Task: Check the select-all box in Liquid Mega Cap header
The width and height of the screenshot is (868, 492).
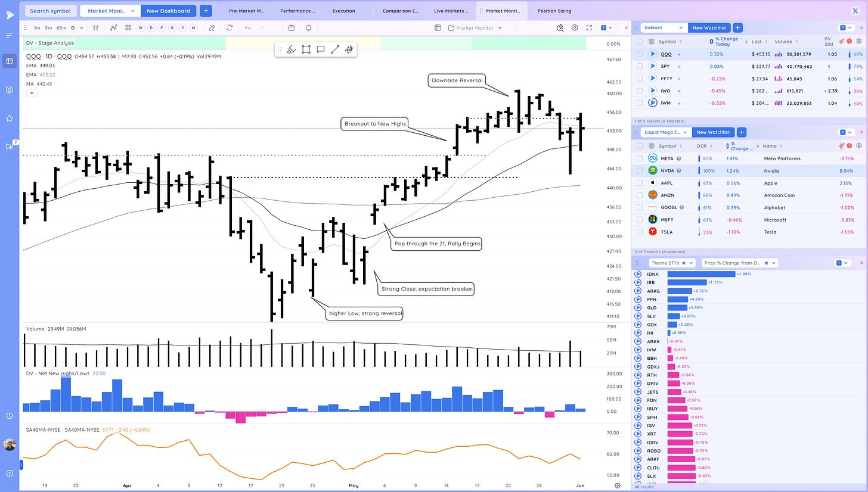Action: [639, 146]
